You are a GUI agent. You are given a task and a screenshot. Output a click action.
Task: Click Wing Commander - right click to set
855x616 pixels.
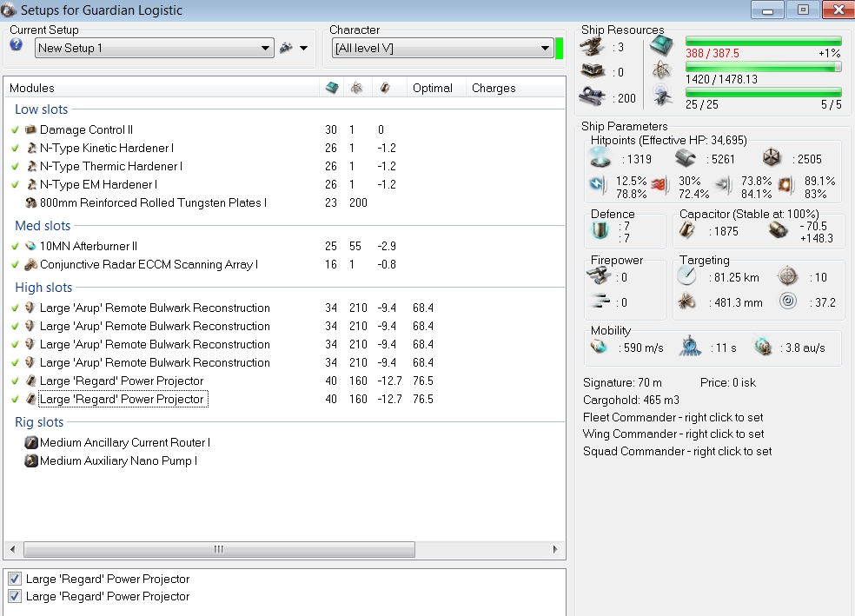673,434
